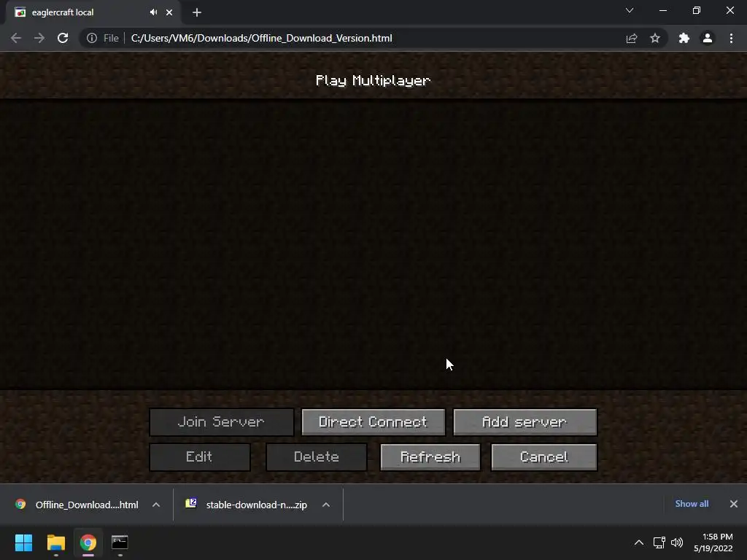The width and height of the screenshot is (747, 560).
Task: Open Command Prompt from taskbar
Action: tap(120, 542)
